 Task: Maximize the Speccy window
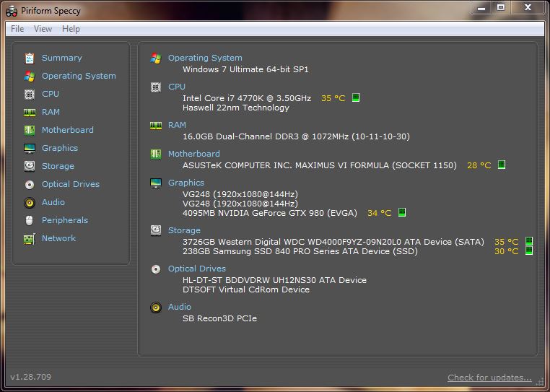501,7
